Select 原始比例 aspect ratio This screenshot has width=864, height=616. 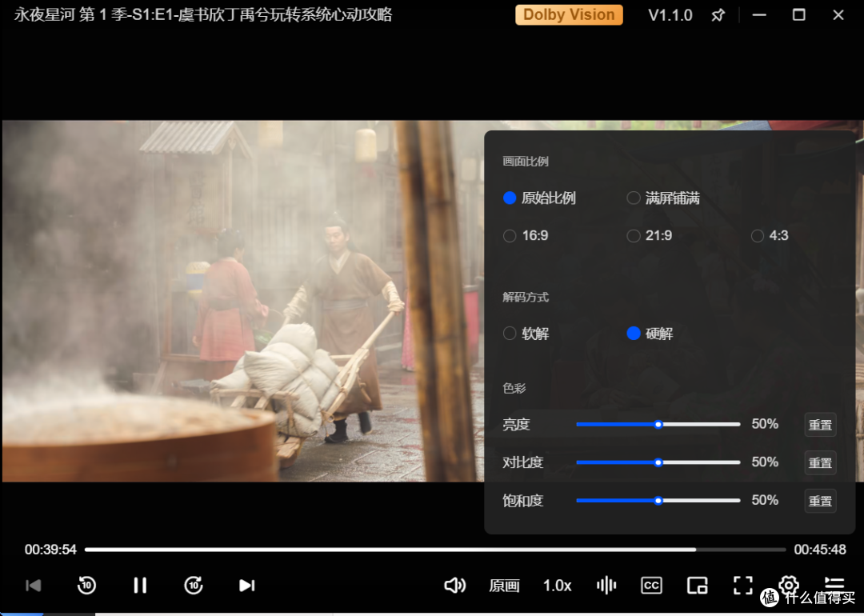[539, 198]
